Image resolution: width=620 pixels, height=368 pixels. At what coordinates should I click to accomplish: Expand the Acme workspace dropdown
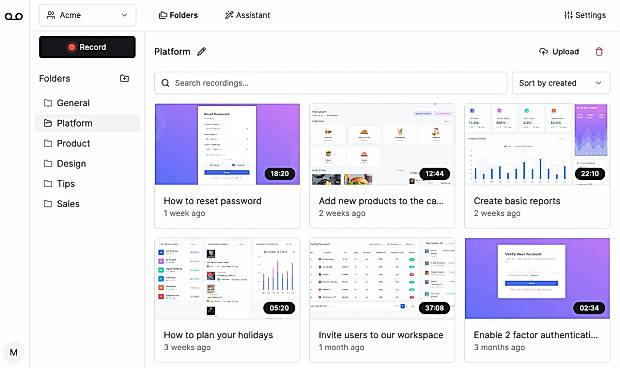pyautogui.click(x=87, y=15)
